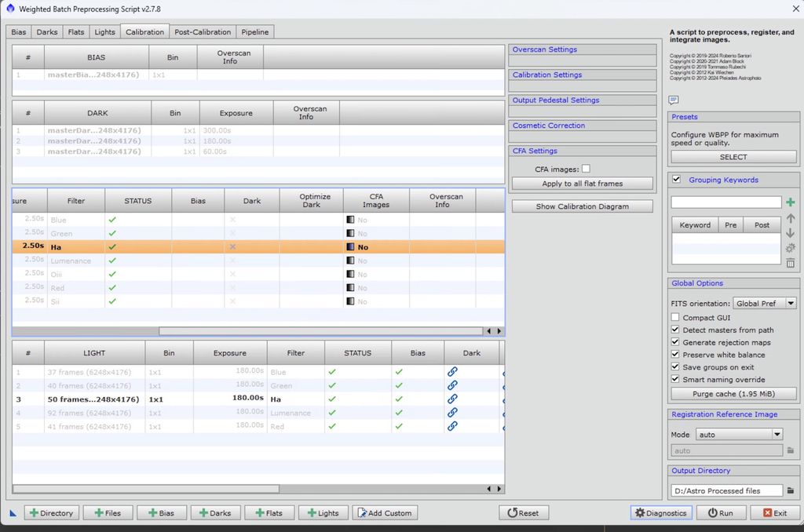Switch to the Bias tab

click(x=19, y=31)
